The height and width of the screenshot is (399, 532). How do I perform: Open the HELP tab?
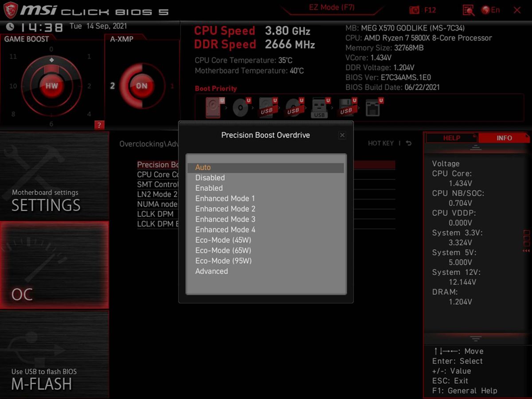click(451, 138)
